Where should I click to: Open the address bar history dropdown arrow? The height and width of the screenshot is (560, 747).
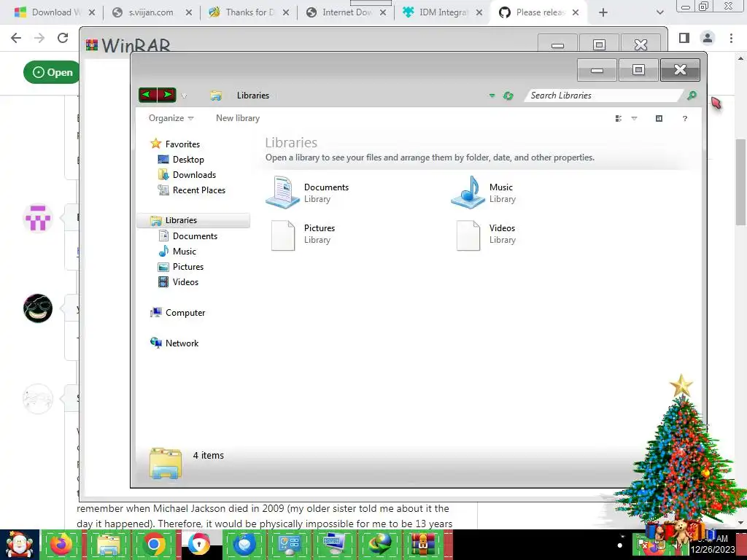pos(492,96)
